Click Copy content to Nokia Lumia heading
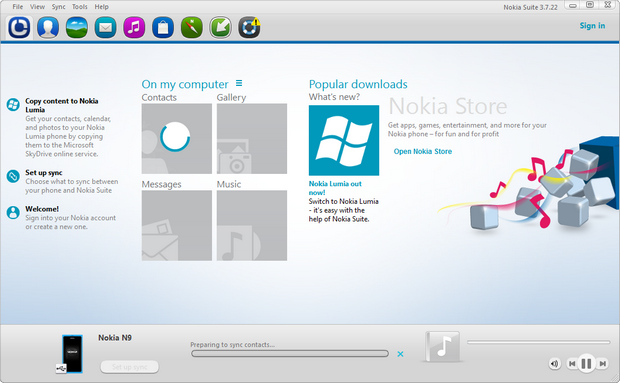 (x=62, y=105)
